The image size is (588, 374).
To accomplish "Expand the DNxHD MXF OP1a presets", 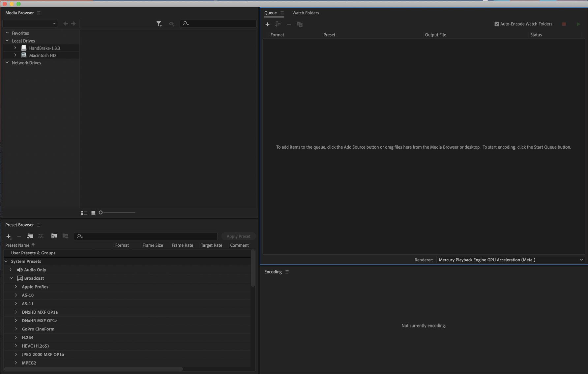I will 16,312.
